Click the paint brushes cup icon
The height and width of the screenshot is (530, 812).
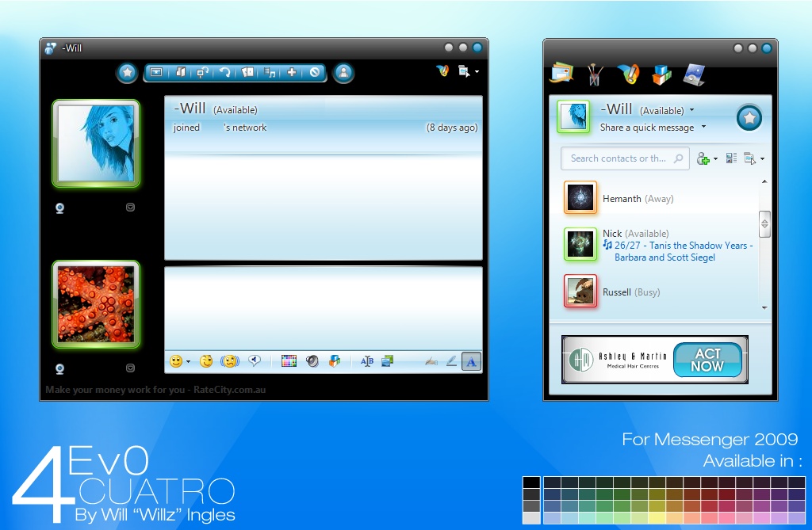click(x=594, y=74)
